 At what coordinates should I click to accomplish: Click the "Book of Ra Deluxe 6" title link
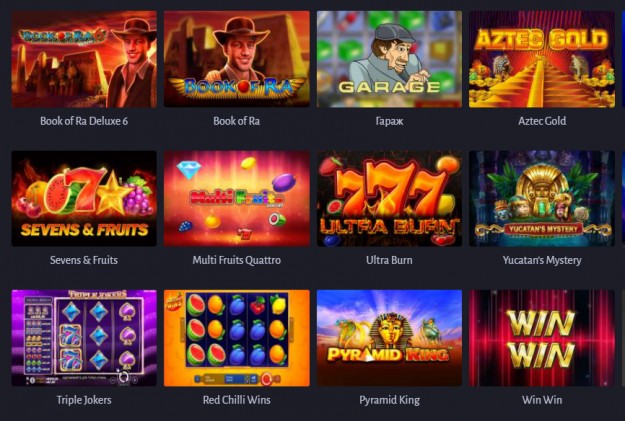tap(84, 121)
